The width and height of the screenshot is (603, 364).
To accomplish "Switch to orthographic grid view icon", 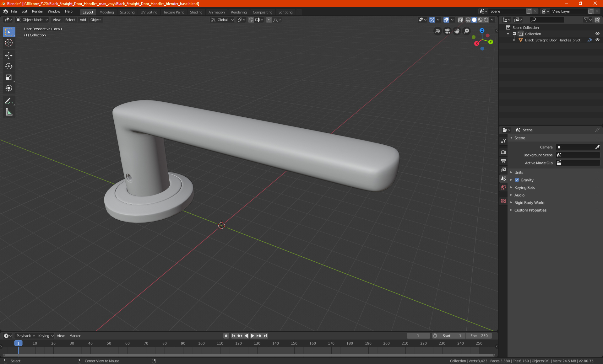I will click(x=437, y=31).
